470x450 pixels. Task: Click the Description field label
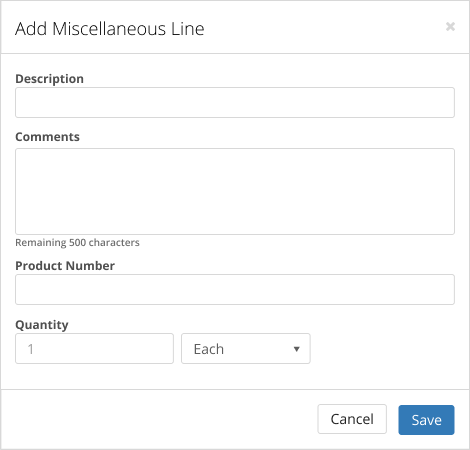coord(50,79)
